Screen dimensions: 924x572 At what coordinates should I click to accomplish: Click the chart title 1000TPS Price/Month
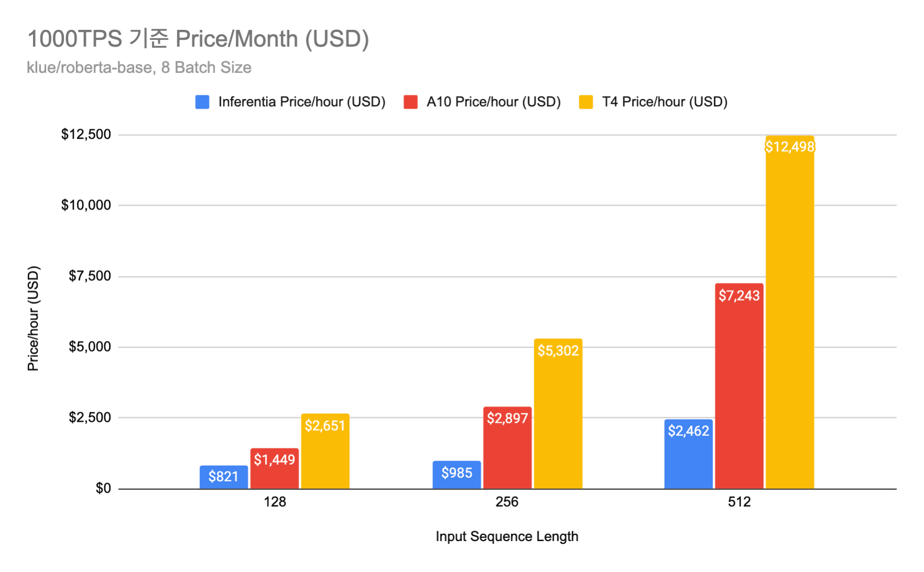point(198,39)
